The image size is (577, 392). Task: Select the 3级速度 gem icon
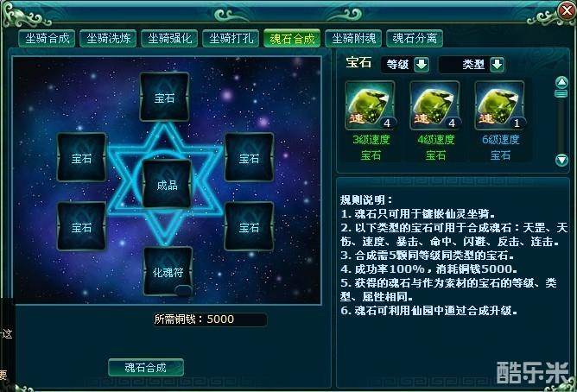[371, 105]
